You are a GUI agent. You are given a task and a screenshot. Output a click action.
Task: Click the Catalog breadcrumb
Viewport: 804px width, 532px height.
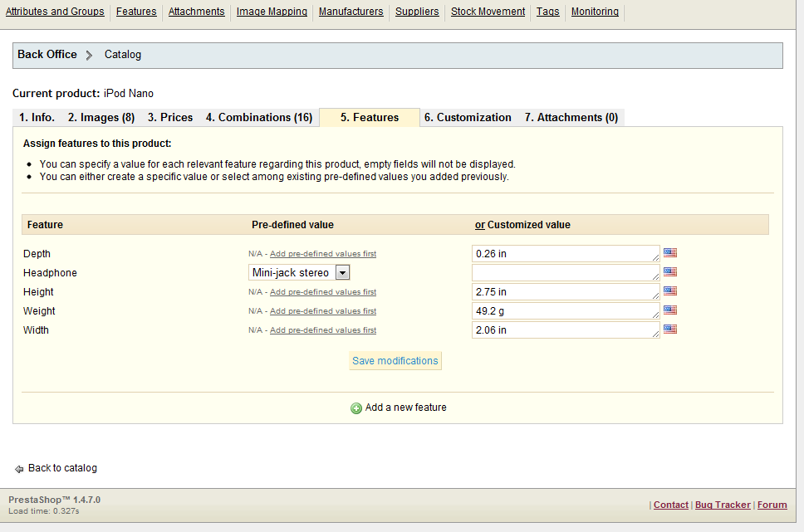pos(123,54)
